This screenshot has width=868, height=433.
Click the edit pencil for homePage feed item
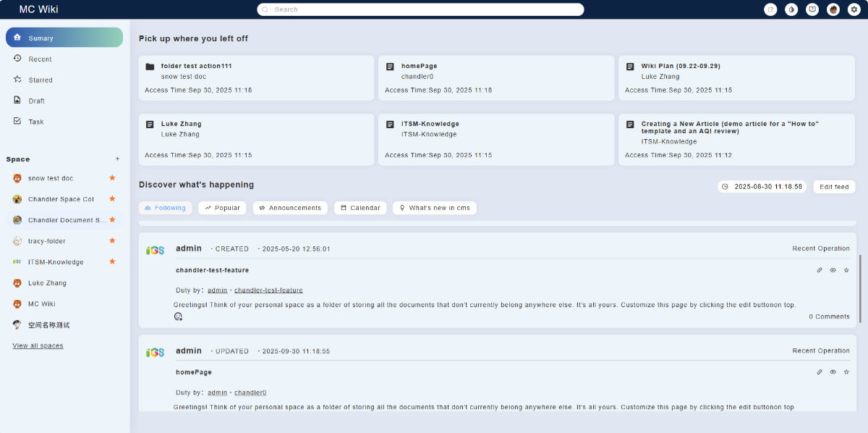pos(820,372)
